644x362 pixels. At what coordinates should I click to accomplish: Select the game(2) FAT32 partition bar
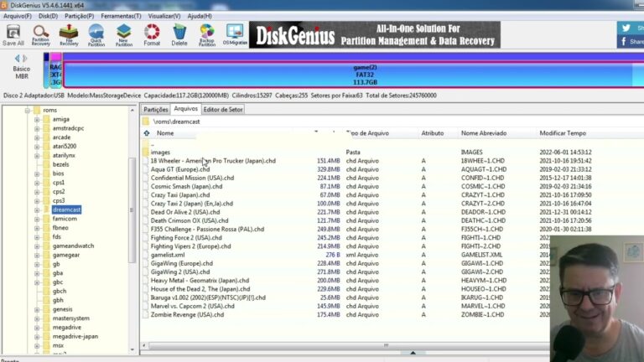(353, 75)
